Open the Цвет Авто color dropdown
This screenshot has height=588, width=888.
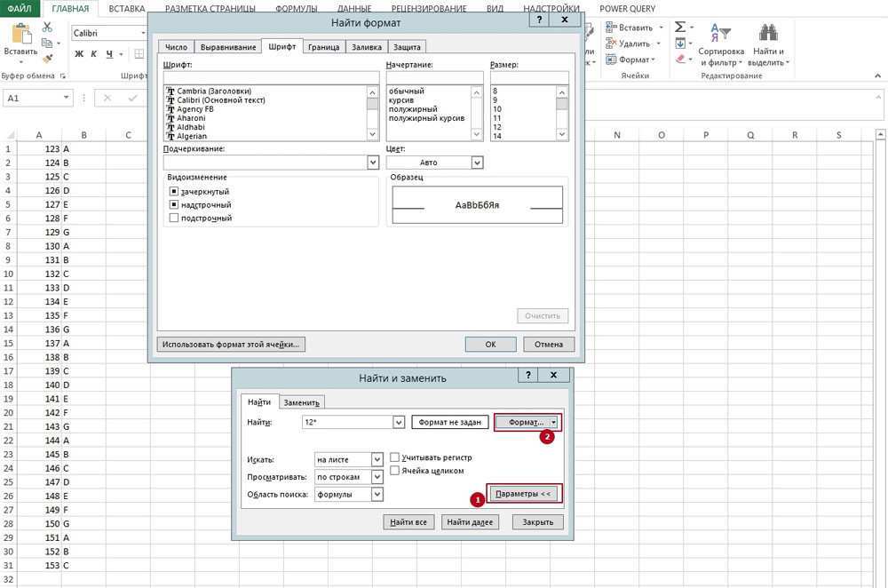477,163
